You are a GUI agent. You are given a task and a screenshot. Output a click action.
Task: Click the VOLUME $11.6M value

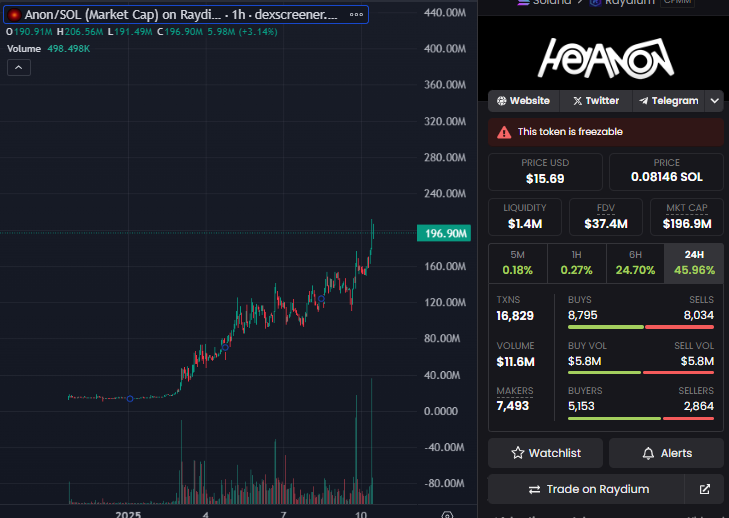[516, 362]
